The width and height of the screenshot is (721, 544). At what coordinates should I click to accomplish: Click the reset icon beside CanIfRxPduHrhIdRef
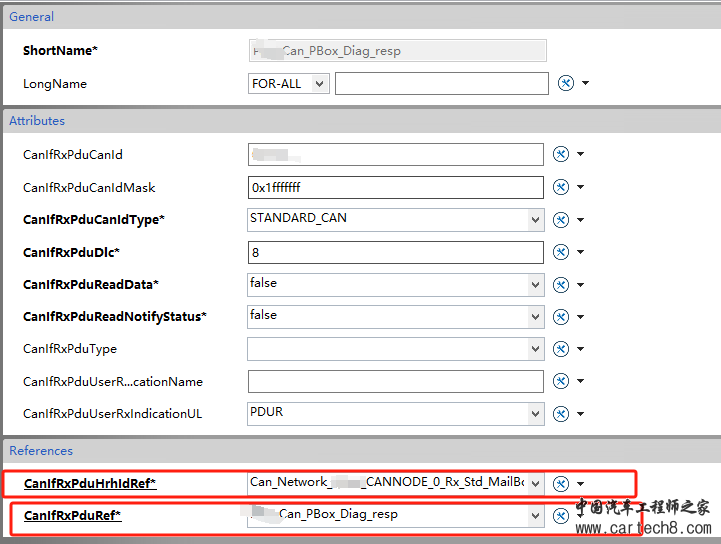coord(561,483)
